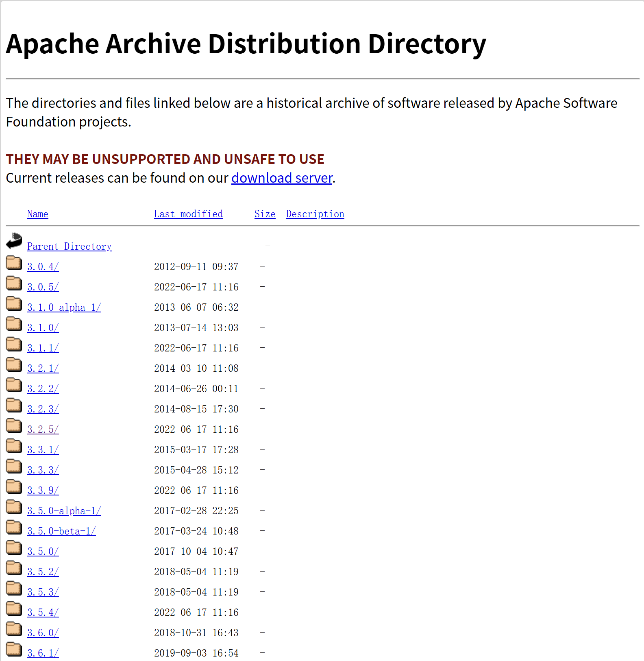Open the 3.2.3/ directory link
Screen dimensions: 644x661
[x=43, y=409]
